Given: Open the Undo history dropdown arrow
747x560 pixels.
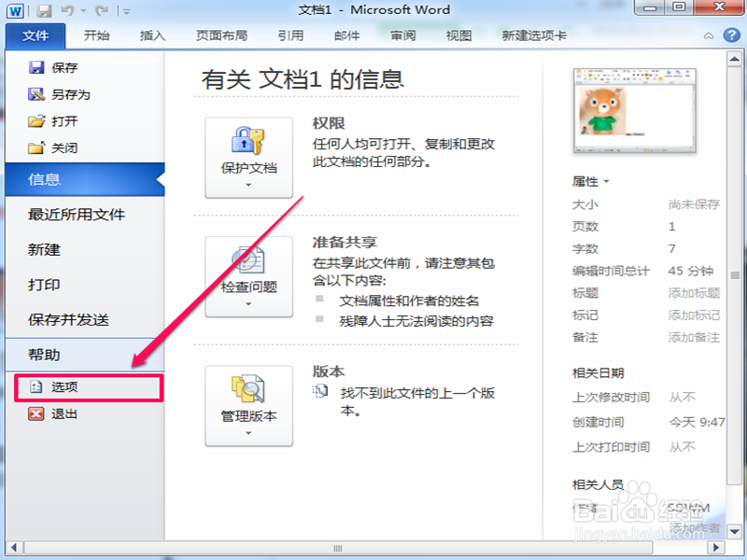Looking at the screenshot, I should (x=83, y=11).
